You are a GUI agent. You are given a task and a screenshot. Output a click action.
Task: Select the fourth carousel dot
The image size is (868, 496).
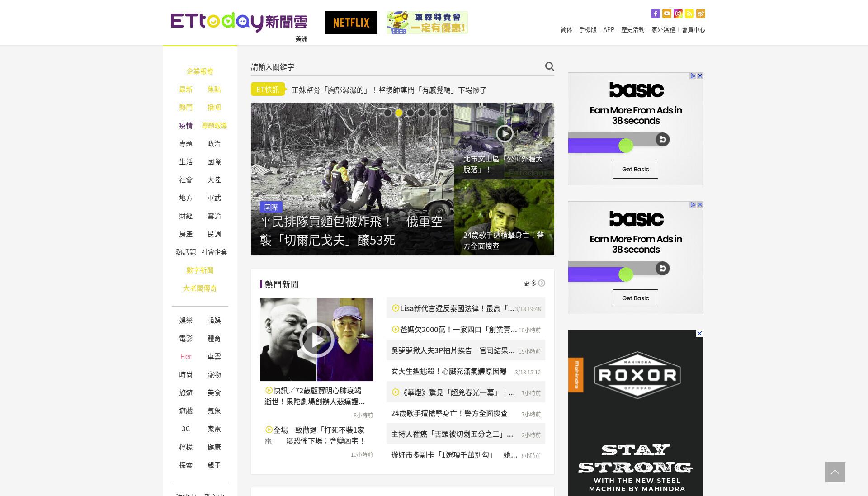tap(421, 113)
